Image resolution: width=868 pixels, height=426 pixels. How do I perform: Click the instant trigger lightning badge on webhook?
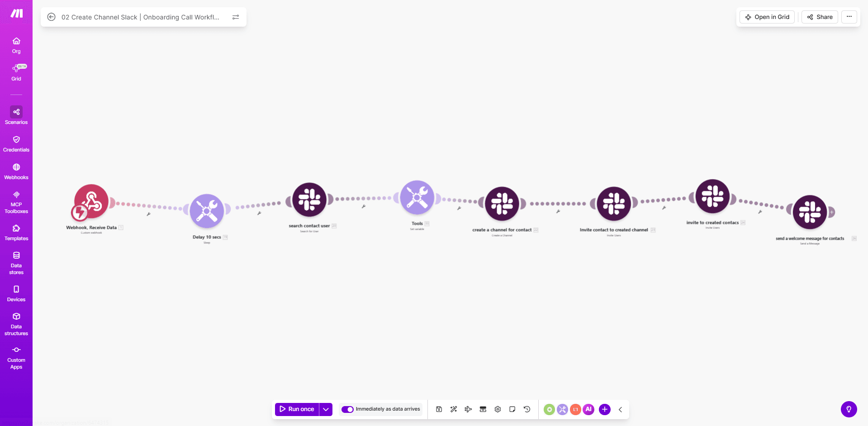[x=80, y=212]
